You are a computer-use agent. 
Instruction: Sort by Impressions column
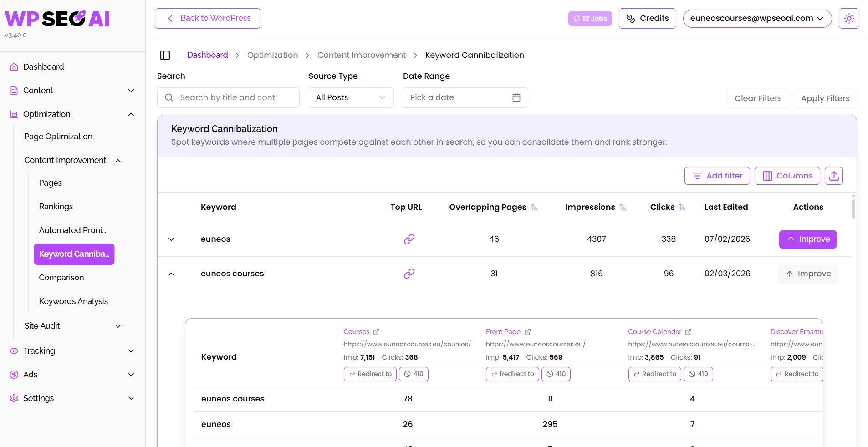(x=623, y=207)
